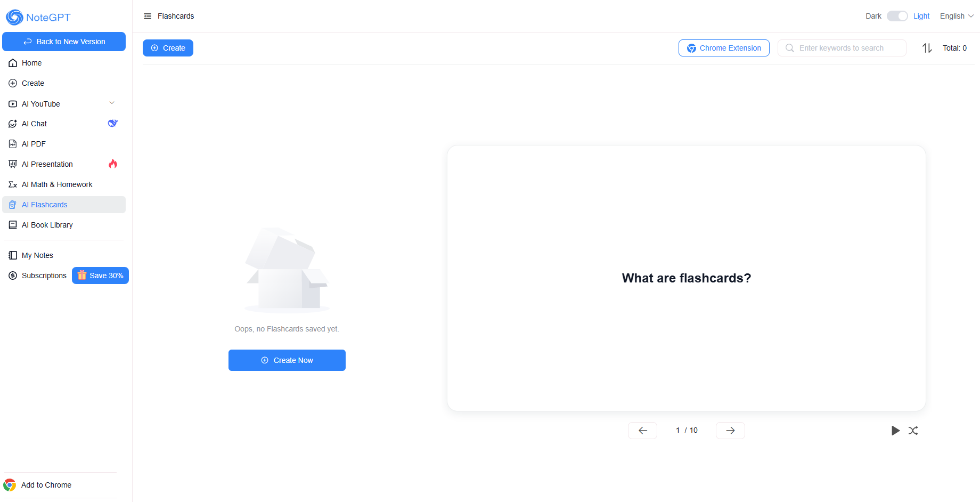Shuffle the flashcards
This screenshot has width=980, height=502.
913,431
